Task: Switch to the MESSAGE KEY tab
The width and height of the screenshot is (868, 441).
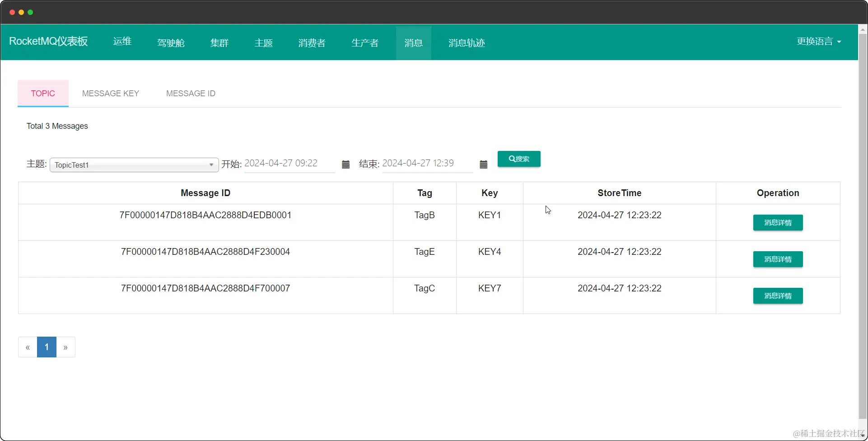Action: coord(111,94)
